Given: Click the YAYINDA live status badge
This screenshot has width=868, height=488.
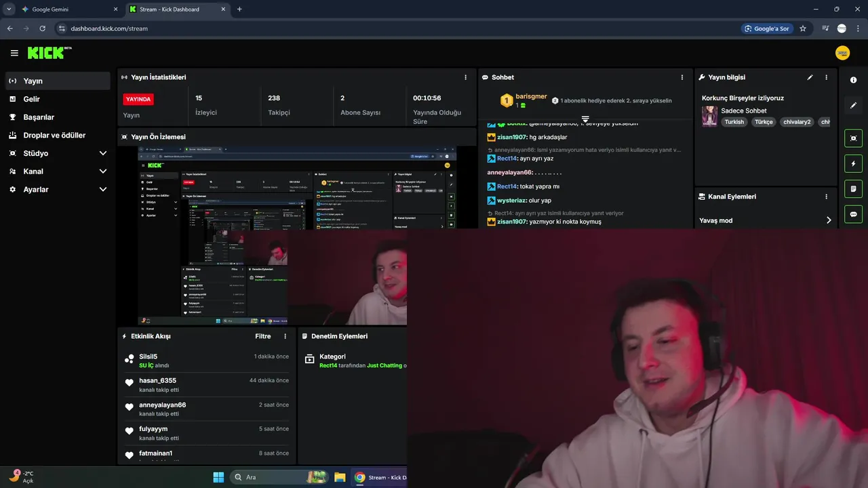Looking at the screenshot, I should (x=138, y=99).
